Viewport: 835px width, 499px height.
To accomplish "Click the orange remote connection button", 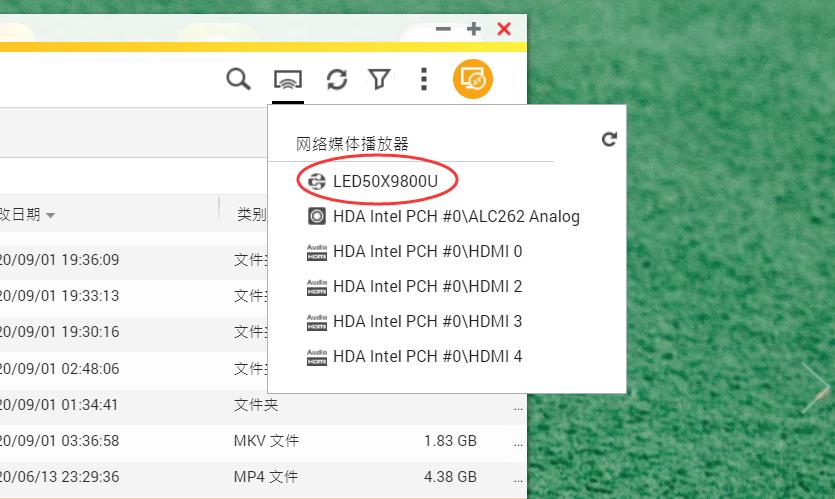I will click(473, 79).
